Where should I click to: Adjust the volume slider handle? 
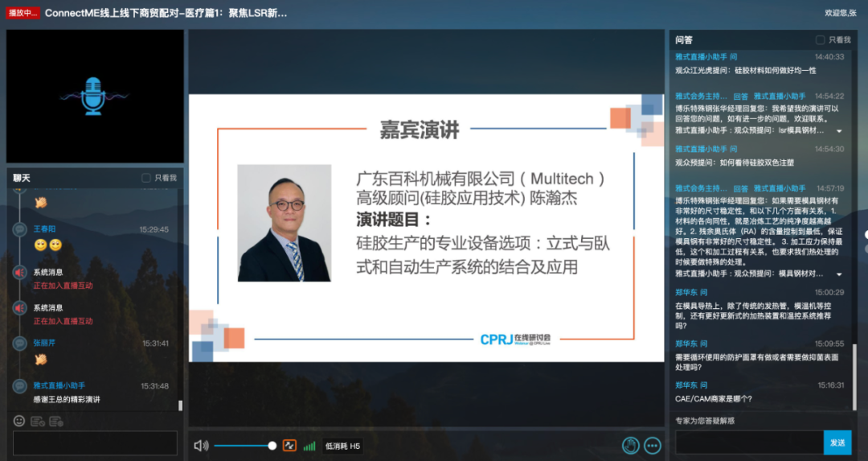[x=272, y=446]
